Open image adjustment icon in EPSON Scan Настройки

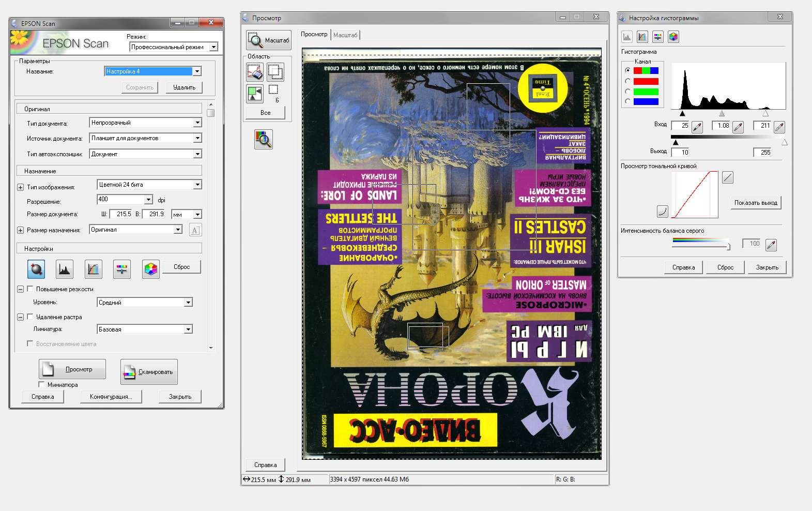122,269
